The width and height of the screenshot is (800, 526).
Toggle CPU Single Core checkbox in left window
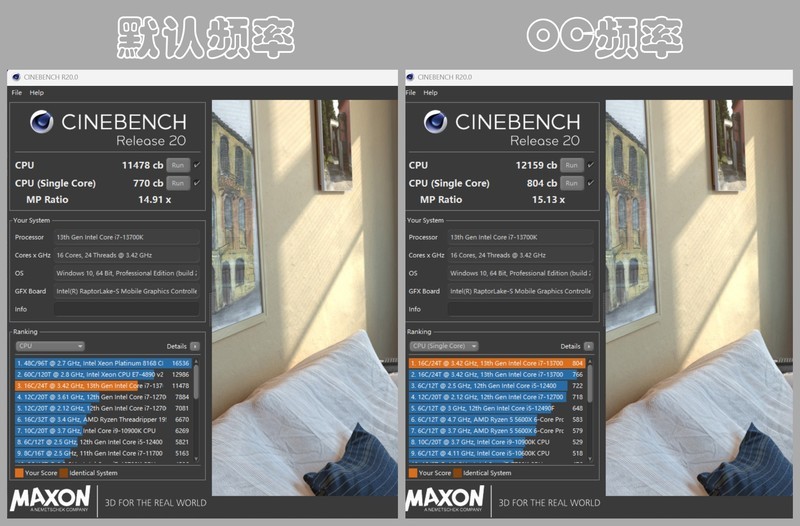(196, 183)
